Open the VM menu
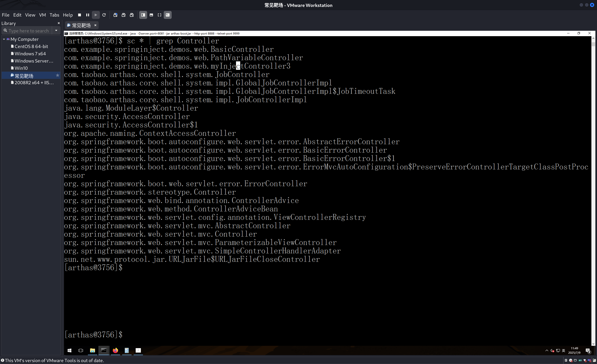597x364 pixels. (42, 15)
